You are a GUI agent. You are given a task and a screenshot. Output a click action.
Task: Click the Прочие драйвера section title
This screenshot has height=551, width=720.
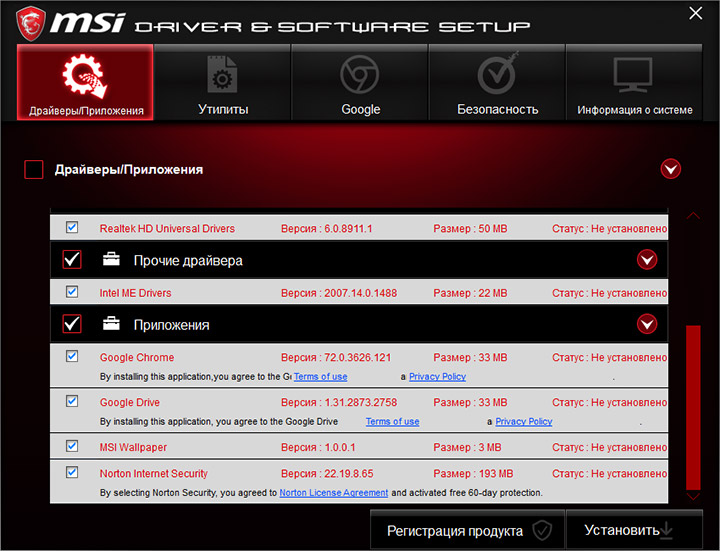188,261
